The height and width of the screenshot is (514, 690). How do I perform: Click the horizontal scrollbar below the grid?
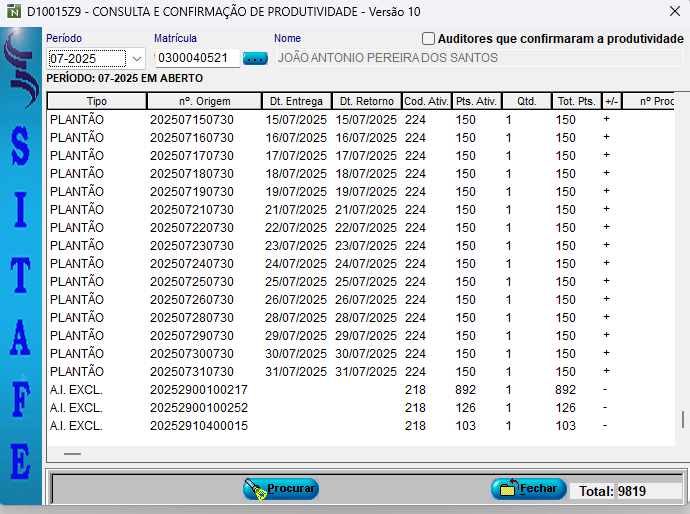coord(73,454)
